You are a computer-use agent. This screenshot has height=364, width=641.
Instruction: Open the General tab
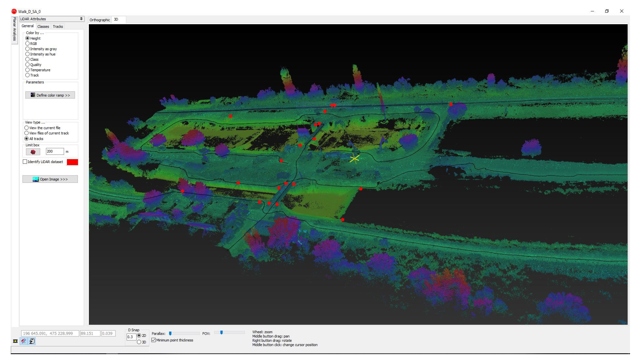(27, 26)
